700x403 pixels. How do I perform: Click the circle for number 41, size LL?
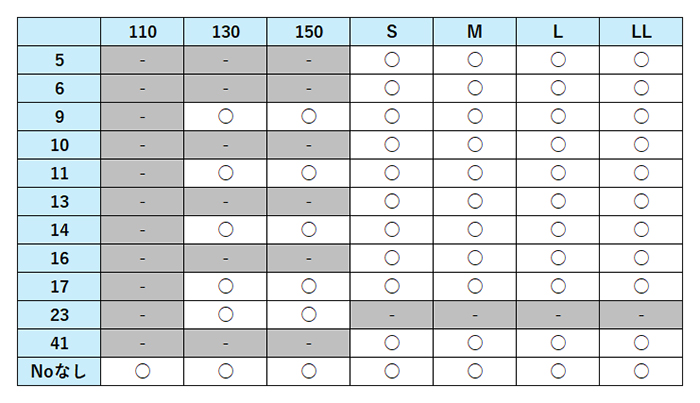coord(641,343)
